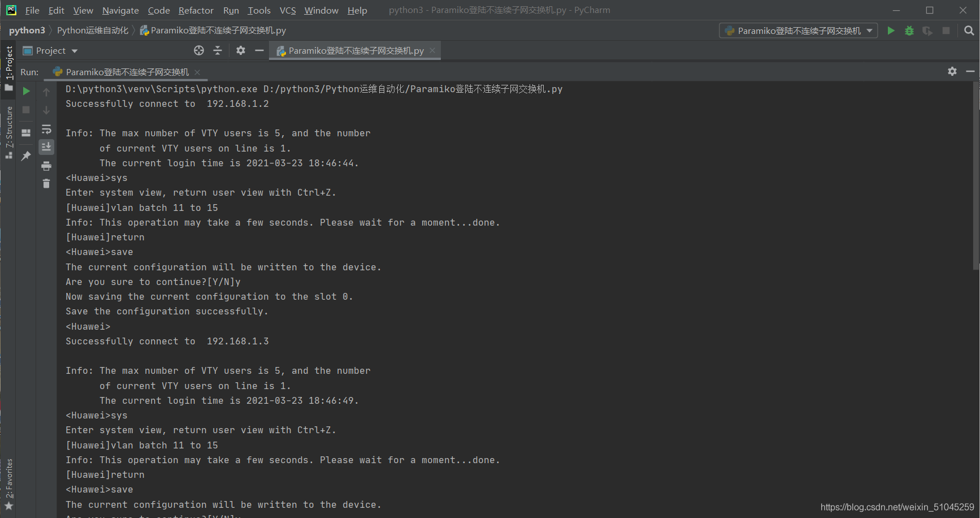Open the run configuration dropdown for Paramiko script
This screenshot has width=980, height=518.
(x=870, y=31)
